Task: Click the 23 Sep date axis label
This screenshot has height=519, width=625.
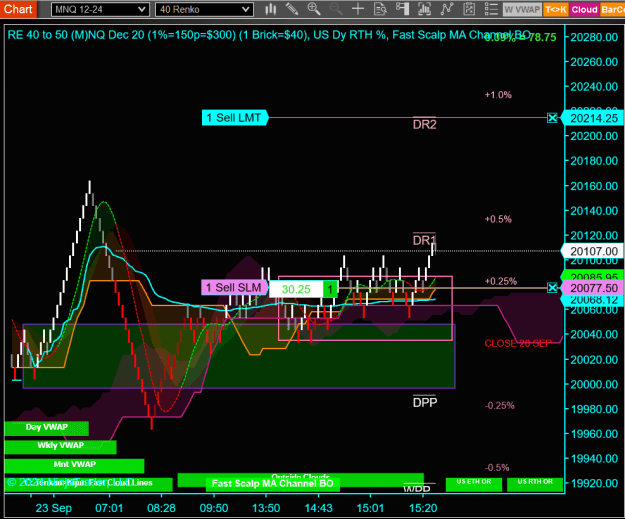Action: [53, 508]
